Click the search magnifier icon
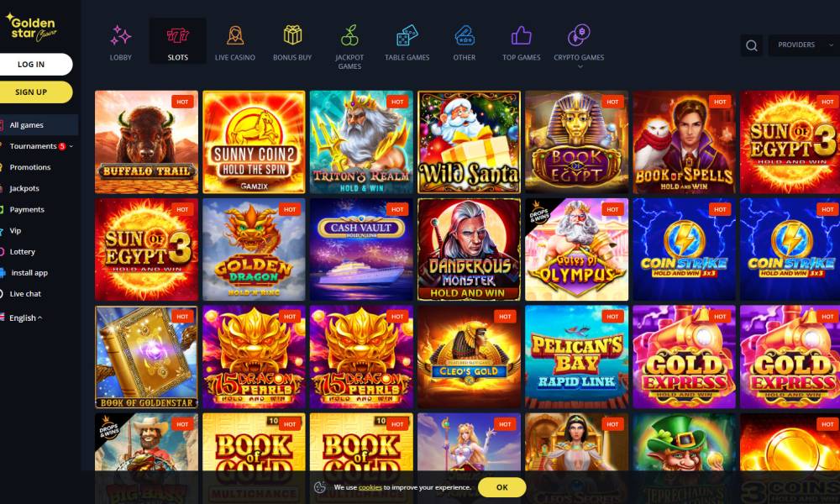840x504 pixels. point(752,45)
